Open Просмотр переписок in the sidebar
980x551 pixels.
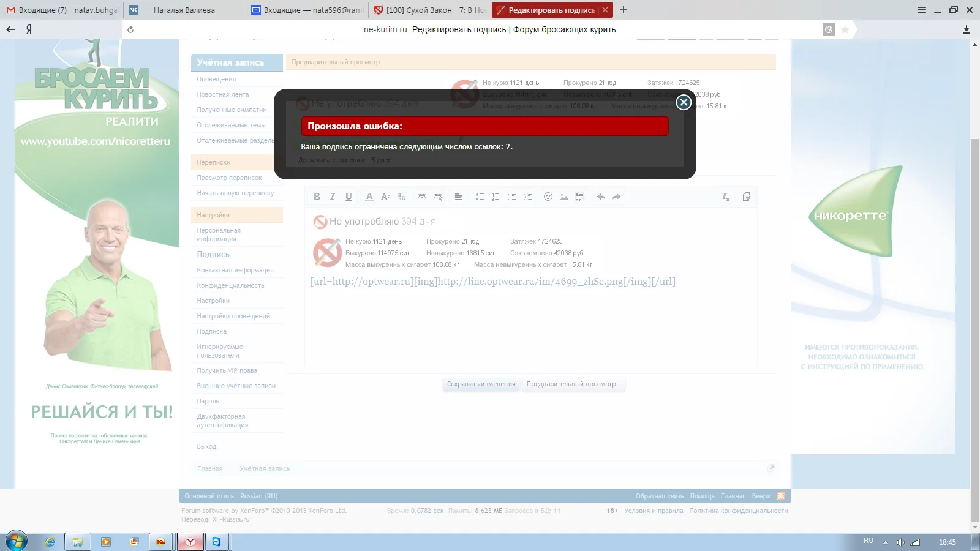229,178
